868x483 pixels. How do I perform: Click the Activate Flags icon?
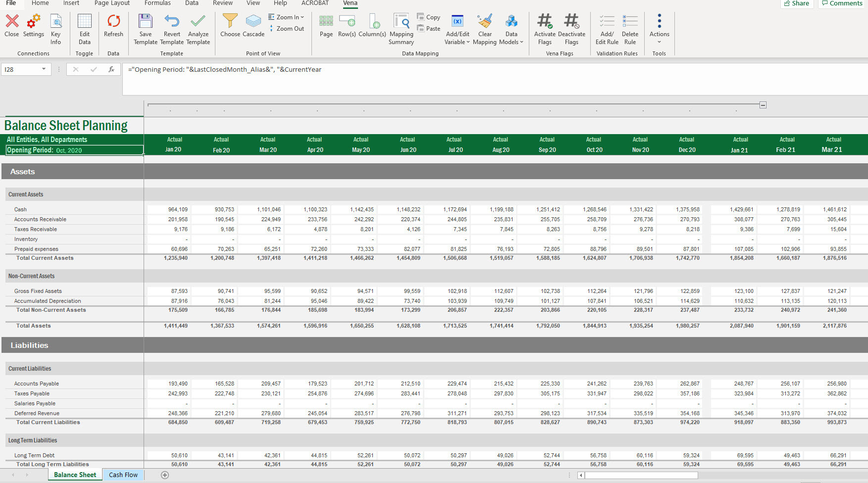[545, 22]
